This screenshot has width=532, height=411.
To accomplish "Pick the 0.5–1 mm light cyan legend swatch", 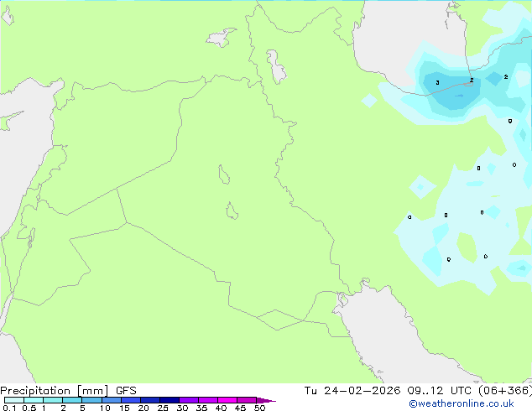I will (34, 400).
